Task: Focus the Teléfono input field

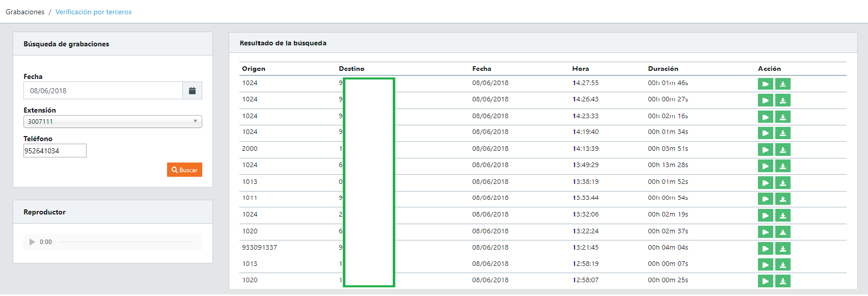Action: pyautogui.click(x=55, y=151)
